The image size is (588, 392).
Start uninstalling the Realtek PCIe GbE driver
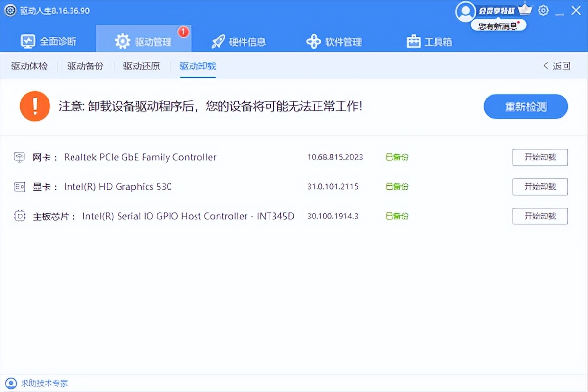click(539, 157)
